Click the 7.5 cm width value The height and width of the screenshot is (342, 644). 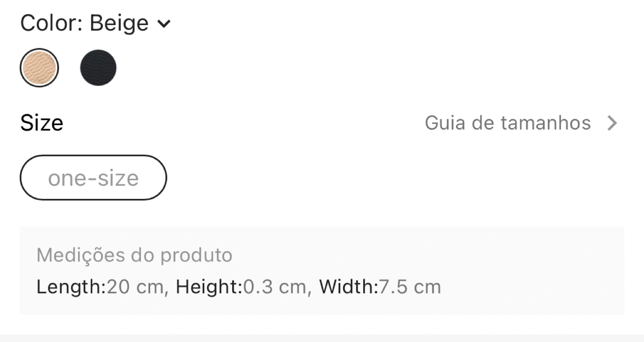[410, 287]
